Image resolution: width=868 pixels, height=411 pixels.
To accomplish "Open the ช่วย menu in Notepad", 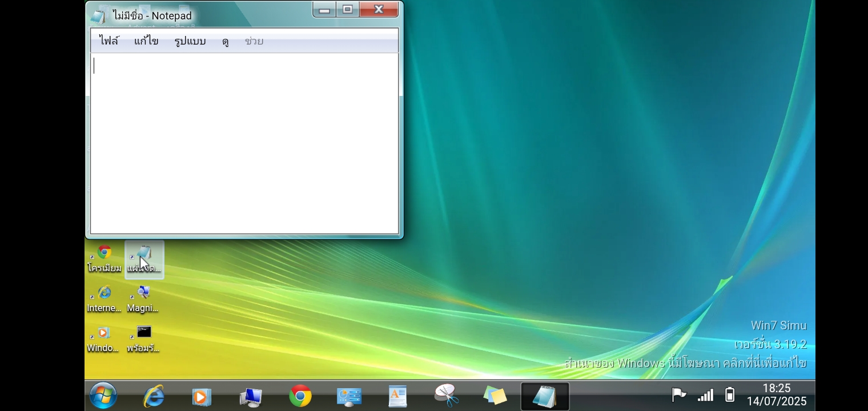I will coord(254,41).
